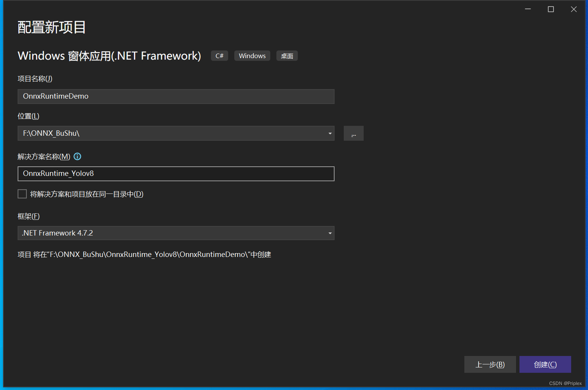
Task: Click the project creation path text
Action: click(144, 255)
